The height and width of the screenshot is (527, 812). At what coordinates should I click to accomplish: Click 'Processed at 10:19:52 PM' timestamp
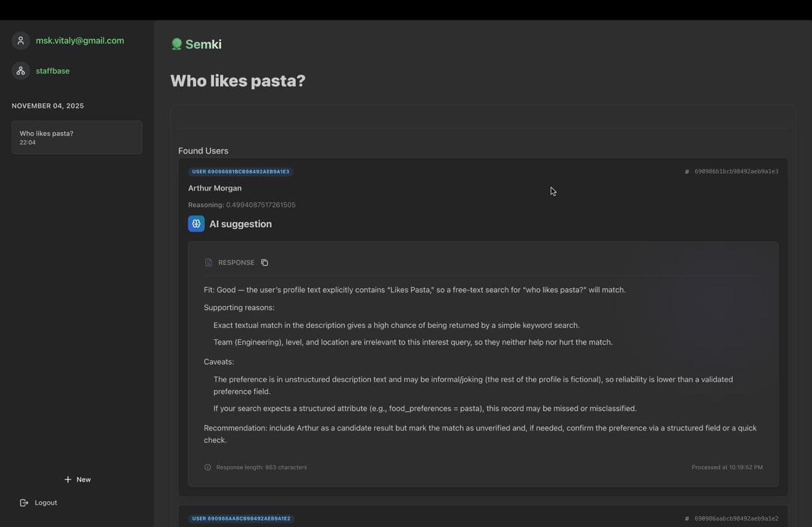tap(727, 467)
